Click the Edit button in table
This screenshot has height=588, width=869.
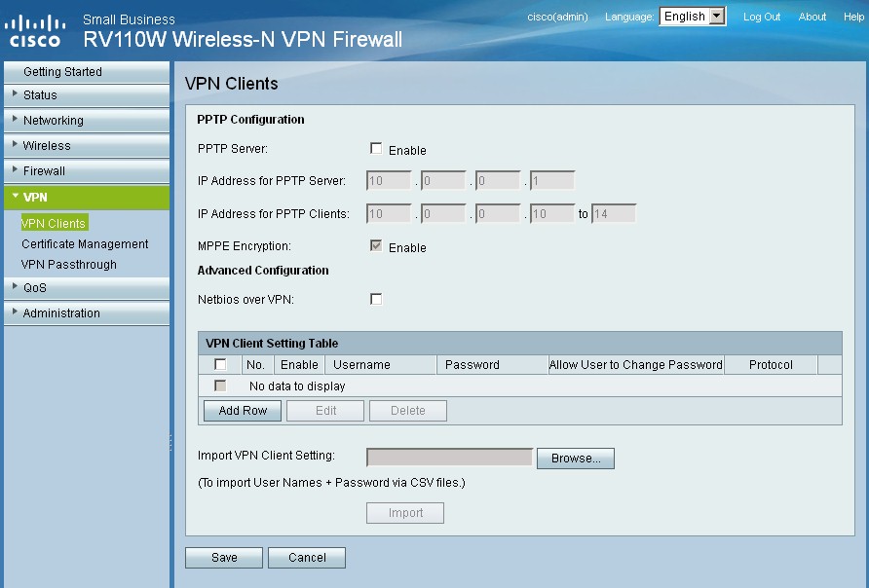click(325, 411)
